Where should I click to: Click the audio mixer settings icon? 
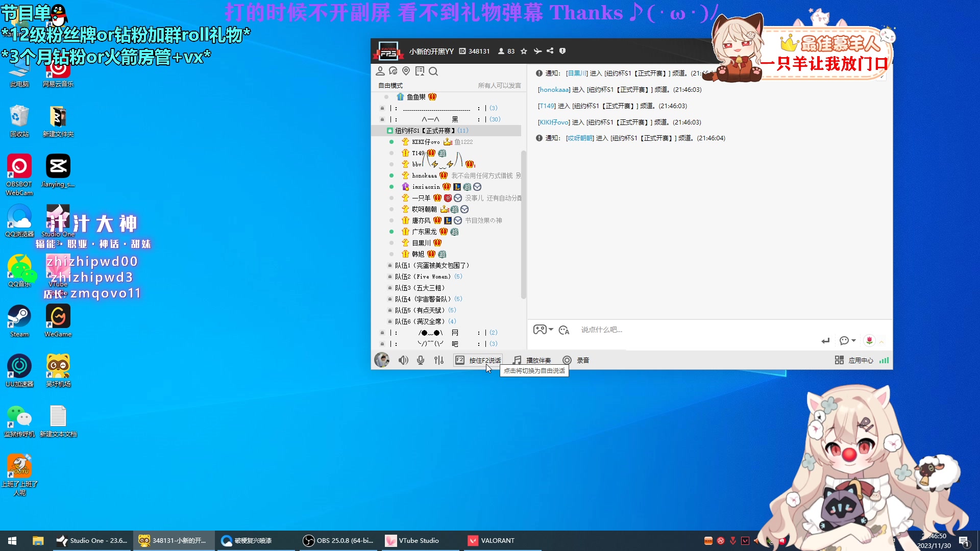click(x=439, y=360)
